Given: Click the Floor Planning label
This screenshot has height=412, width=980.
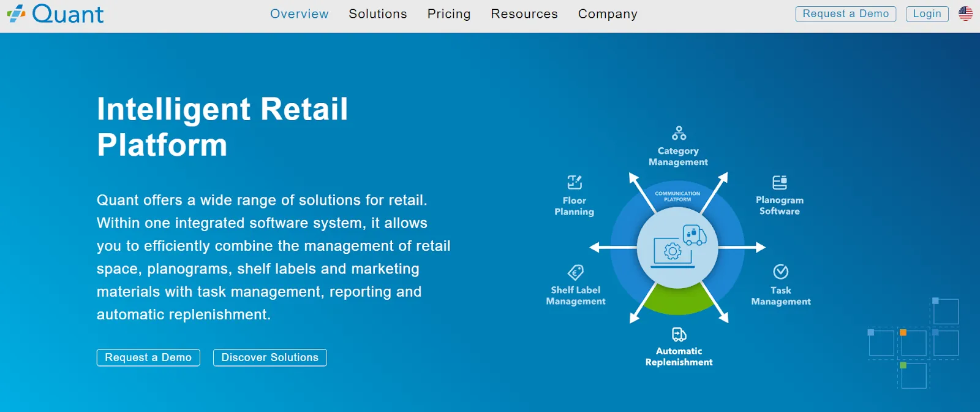Looking at the screenshot, I should pos(575,206).
